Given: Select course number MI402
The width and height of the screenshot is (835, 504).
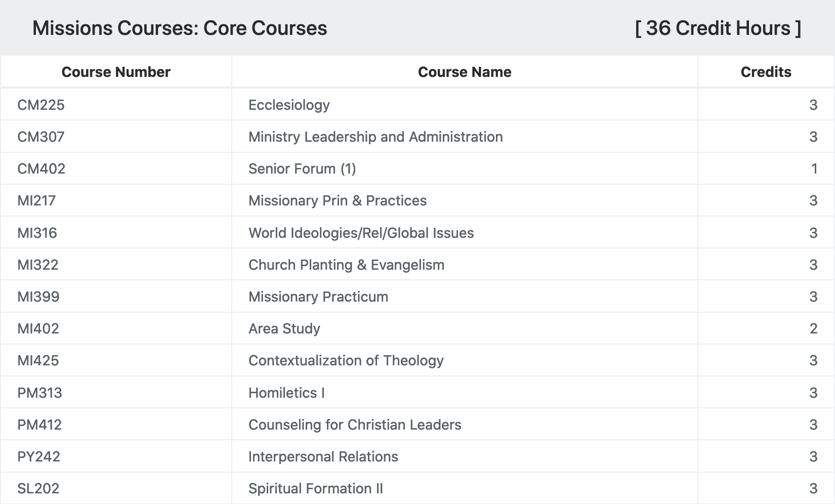Looking at the screenshot, I should click(x=38, y=328).
